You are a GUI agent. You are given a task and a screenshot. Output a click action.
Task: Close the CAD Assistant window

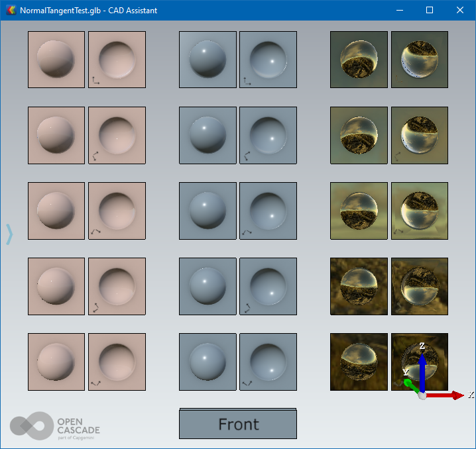pos(459,10)
